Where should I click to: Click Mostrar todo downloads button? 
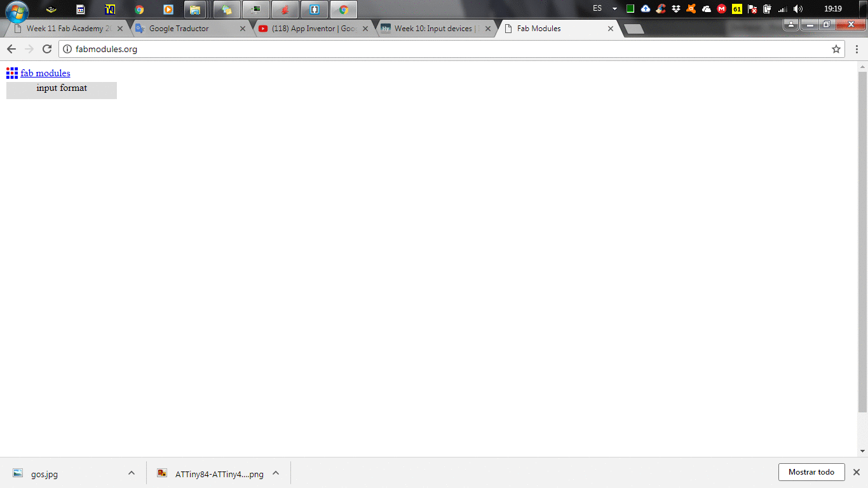(811, 472)
